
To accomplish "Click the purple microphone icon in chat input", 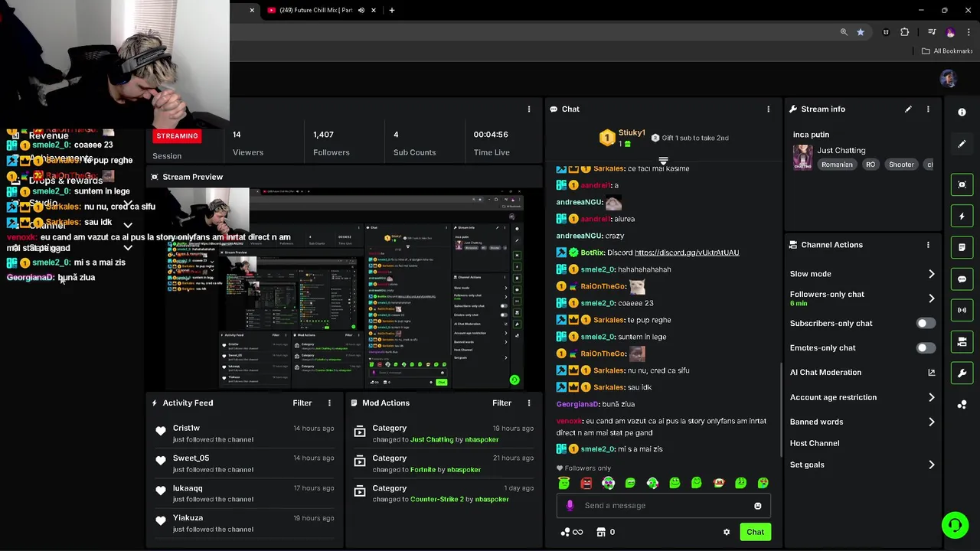I will pyautogui.click(x=570, y=505).
